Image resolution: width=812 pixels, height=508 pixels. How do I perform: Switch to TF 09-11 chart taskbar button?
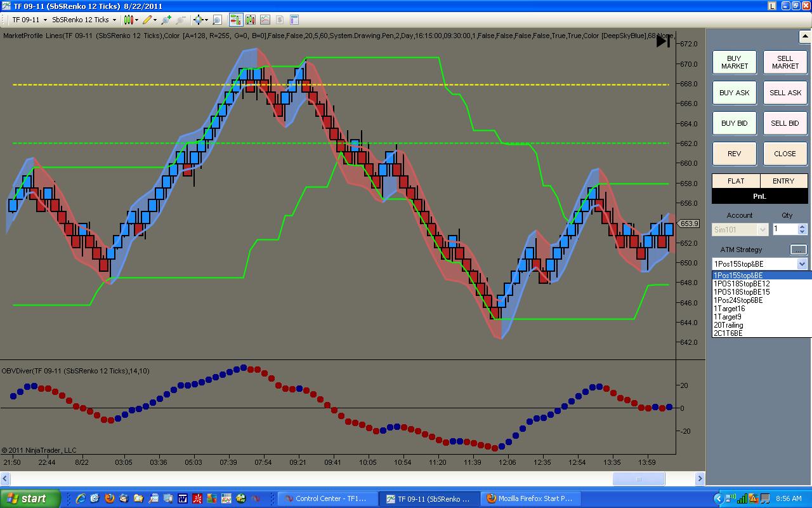(429, 498)
